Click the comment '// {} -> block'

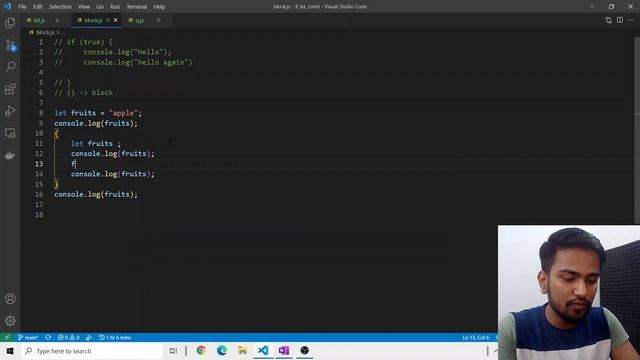click(x=83, y=93)
